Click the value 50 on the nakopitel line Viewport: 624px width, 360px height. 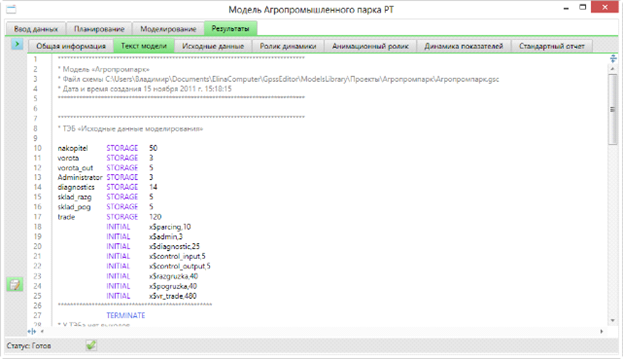[153, 148]
